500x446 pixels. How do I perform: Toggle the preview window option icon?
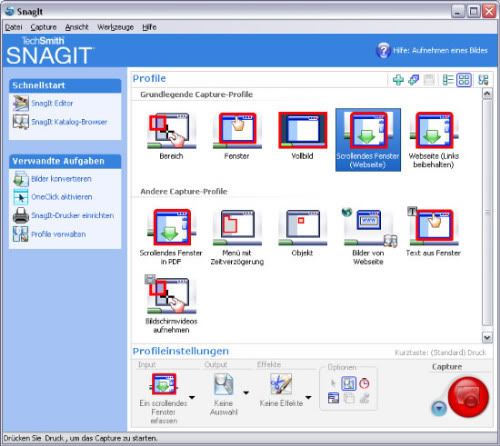[x=349, y=383]
